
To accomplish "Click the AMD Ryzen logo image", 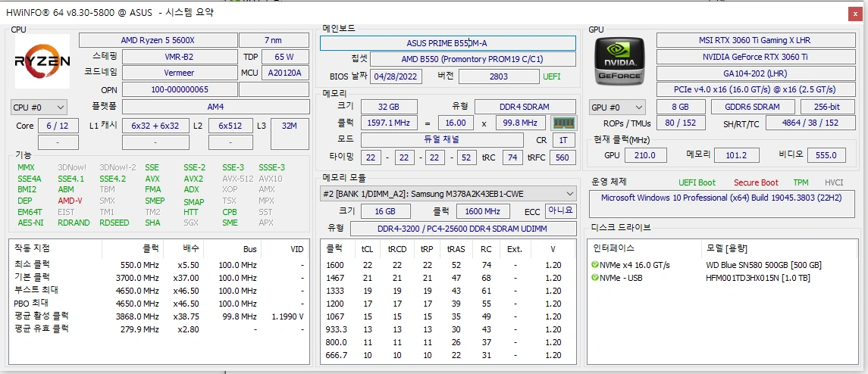I will click(x=42, y=61).
